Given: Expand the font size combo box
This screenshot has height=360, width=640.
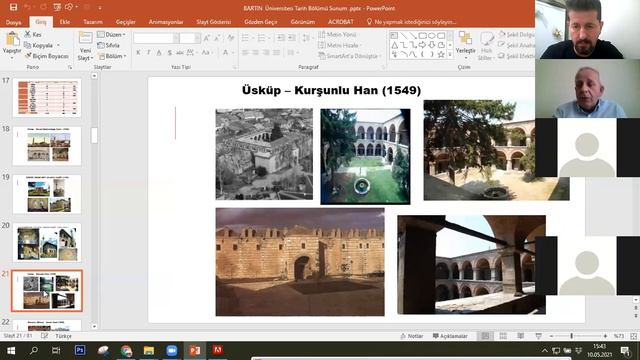Looking at the screenshot, I should pyautogui.click(x=198, y=38).
